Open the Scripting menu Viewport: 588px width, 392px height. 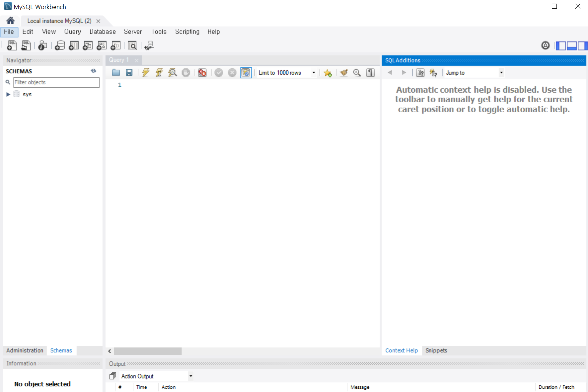point(187,32)
